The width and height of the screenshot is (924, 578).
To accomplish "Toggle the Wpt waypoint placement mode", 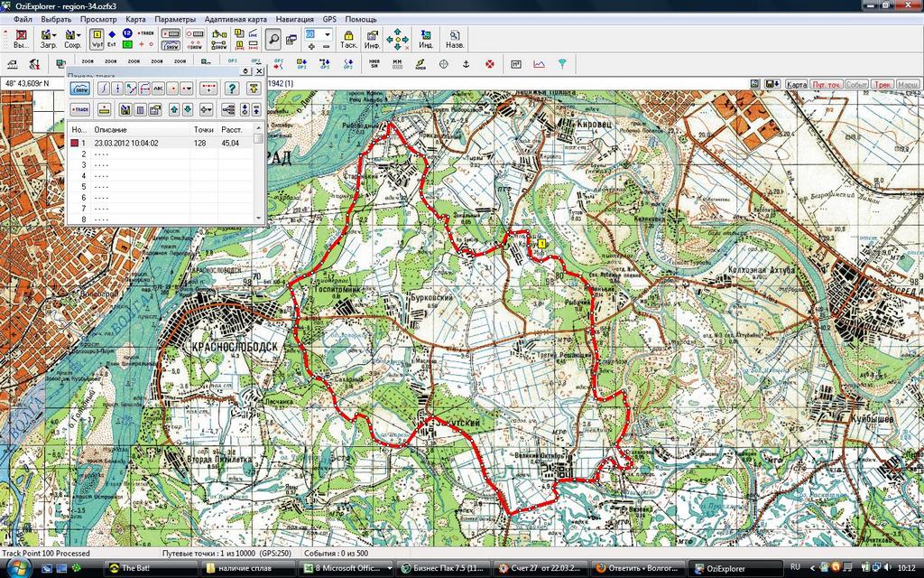I will [97, 39].
